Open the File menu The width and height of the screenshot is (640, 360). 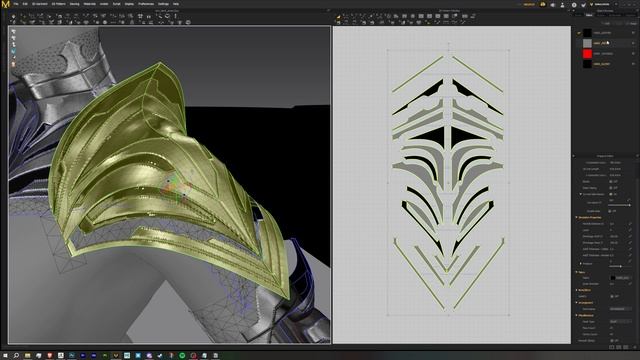(16, 4)
